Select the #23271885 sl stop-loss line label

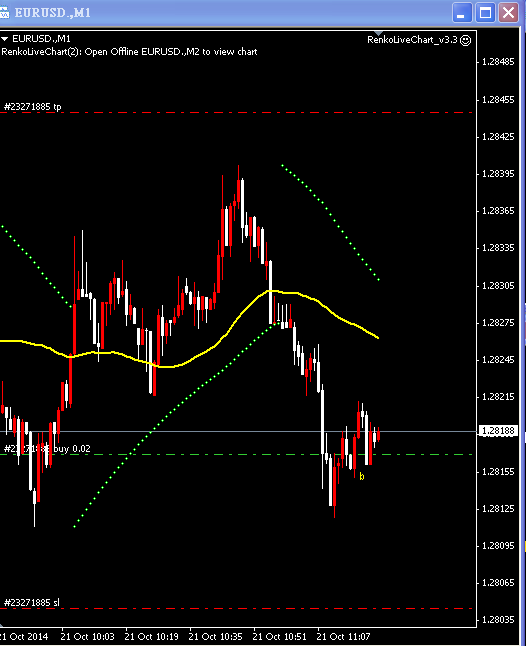[x=32, y=603]
